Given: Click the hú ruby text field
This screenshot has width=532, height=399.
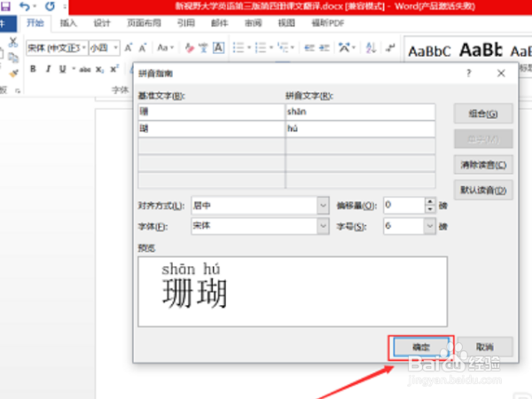Looking at the screenshot, I should [360, 129].
